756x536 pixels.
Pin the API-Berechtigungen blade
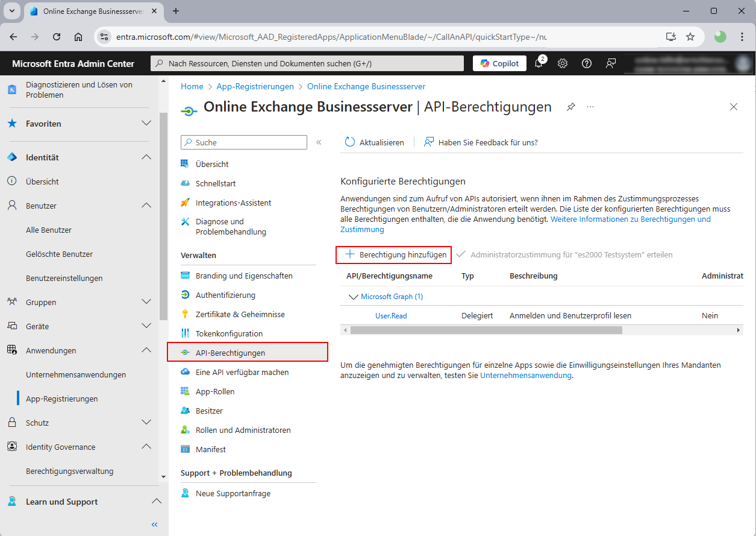570,107
